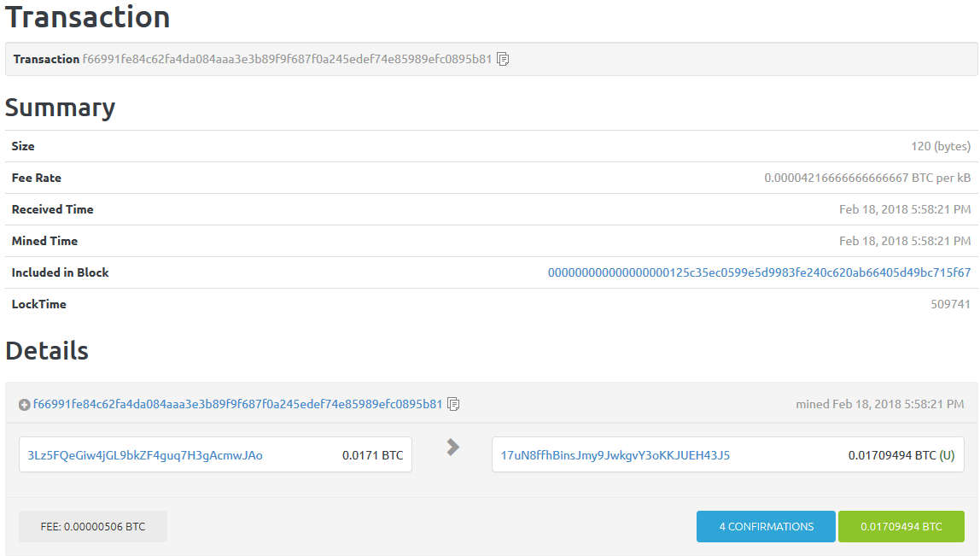Expand transaction details with the plus icon
Image resolution: width=980 pixels, height=556 pixels.
pos(25,405)
